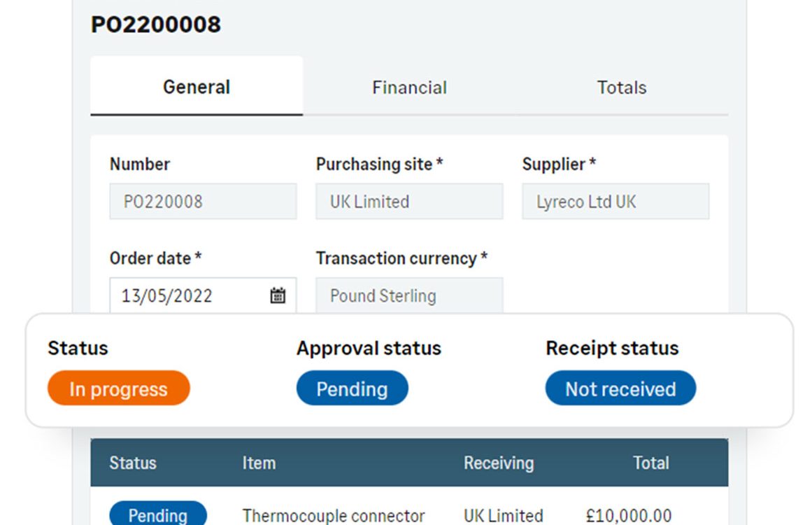Click the Number field showing PO220008
812x525 pixels.
pos(203,201)
